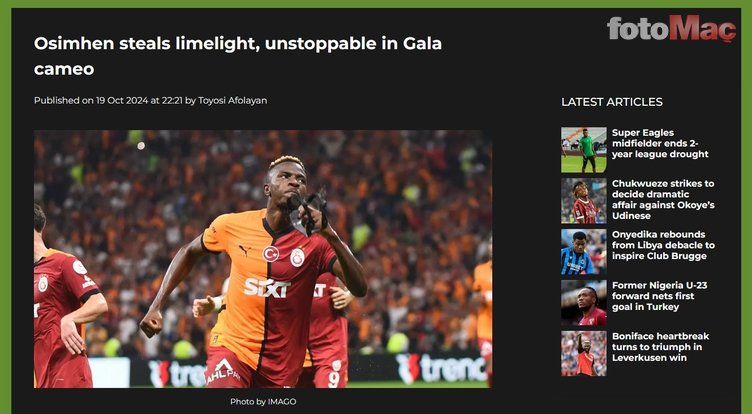Click the Osimhen steals limelight headline
The height and width of the screenshot is (414, 752).
click(x=238, y=56)
